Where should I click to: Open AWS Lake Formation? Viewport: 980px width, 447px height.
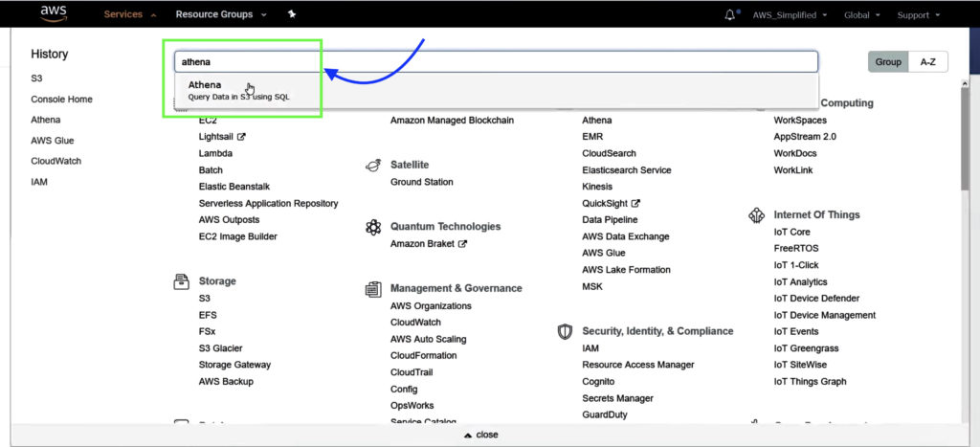pos(626,270)
